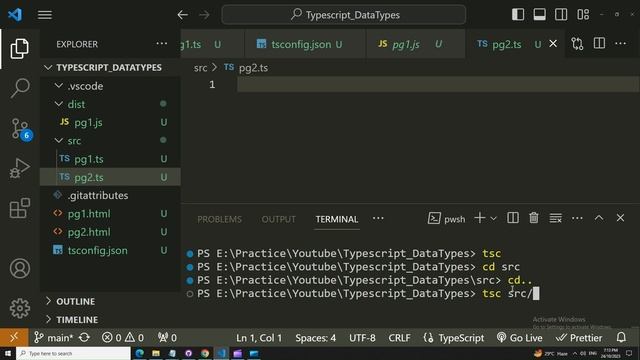
Task: Maximize the panel with up chevron
Action: pyautogui.click(x=599, y=218)
